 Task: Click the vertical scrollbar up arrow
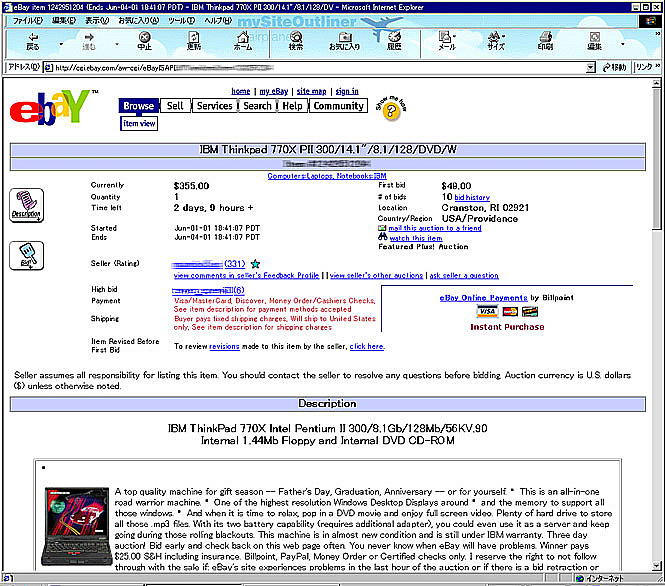657,83
